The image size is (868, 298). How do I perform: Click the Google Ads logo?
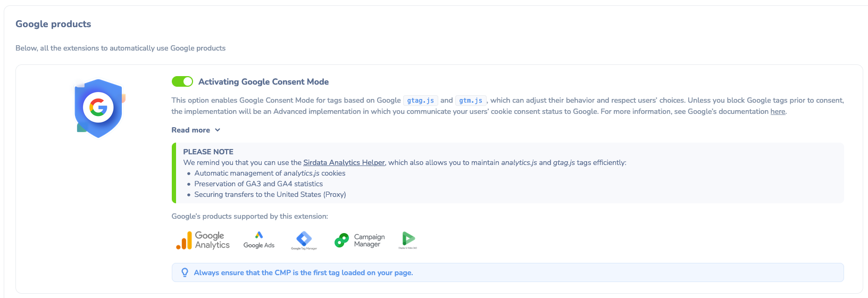(x=259, y=240)
